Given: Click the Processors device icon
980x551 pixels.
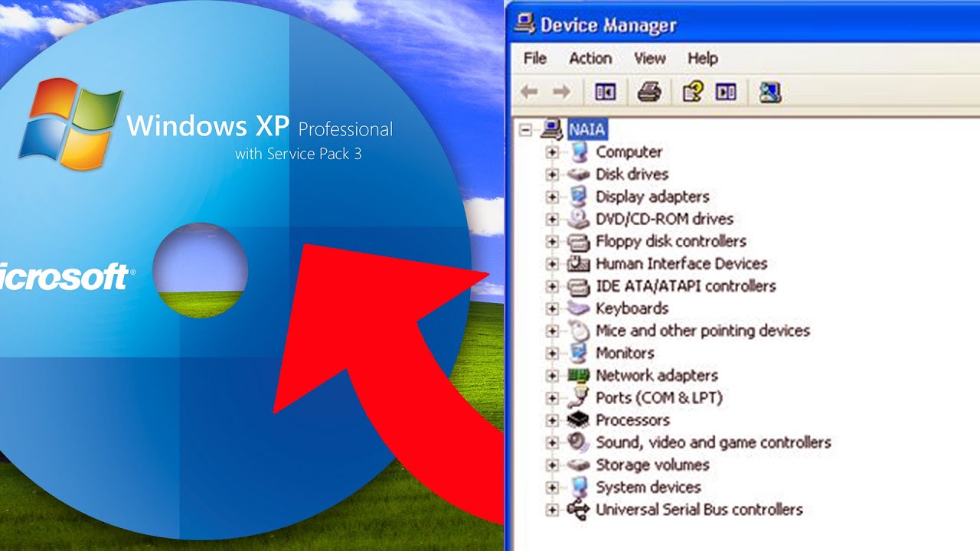Looking at the screenshot, I should 580,420.
